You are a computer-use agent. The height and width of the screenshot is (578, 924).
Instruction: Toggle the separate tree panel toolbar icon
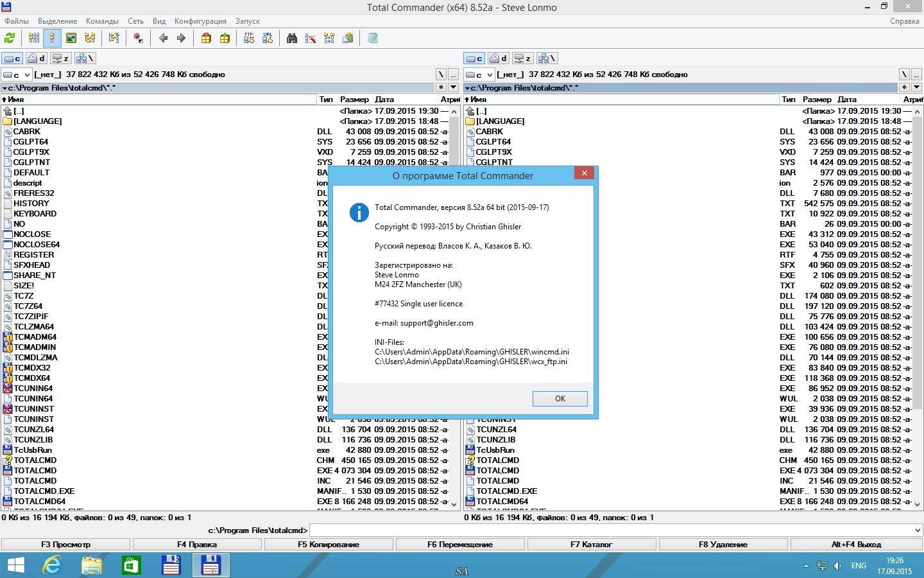click(114, 39)
